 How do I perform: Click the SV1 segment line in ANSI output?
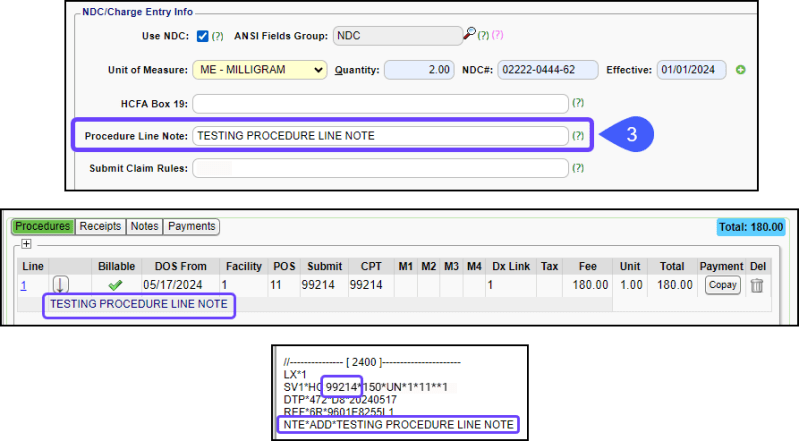click(365, 387)
